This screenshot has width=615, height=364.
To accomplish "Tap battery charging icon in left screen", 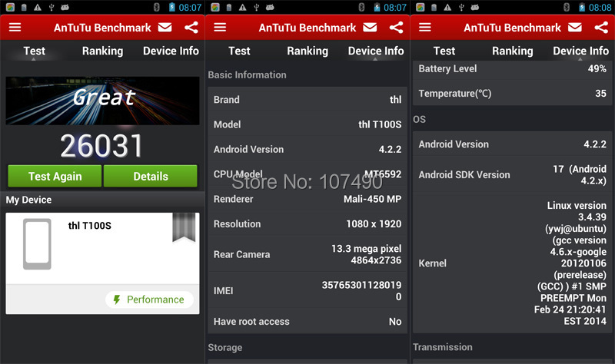I will [x=171, y=7].
